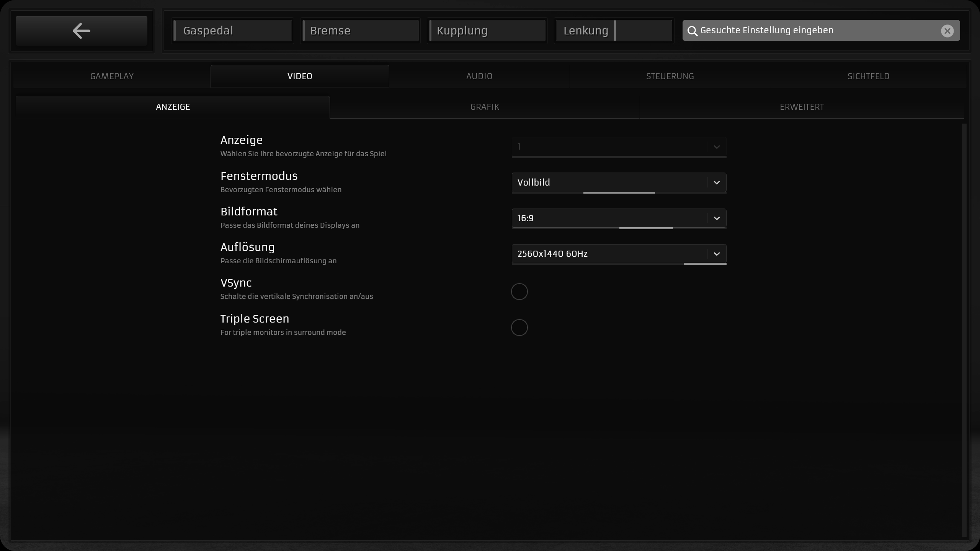Switch to the Gameplay tab
This screenshot has height=551, width=980.
tap(112, 76)
